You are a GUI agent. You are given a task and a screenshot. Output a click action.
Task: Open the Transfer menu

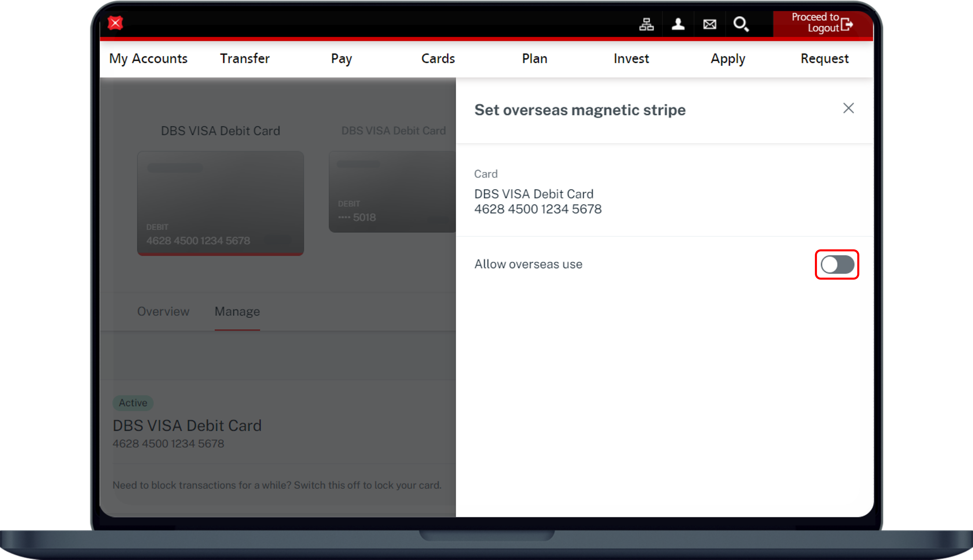pyautogui.click(x=245, y=58)
